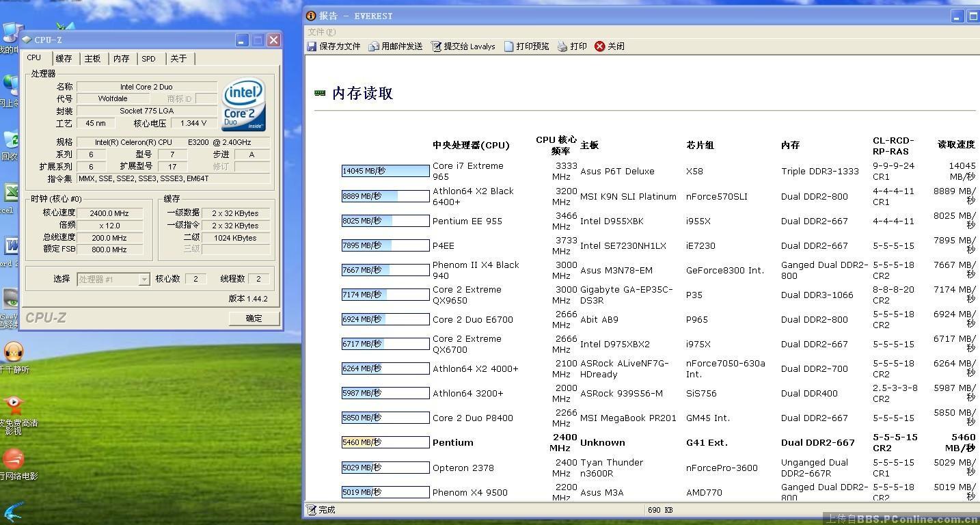This screenshot has width=980, height=525.
Task: Switch to the Mainboard (主板) tab in CPU-Z
Action: [92, 59]
